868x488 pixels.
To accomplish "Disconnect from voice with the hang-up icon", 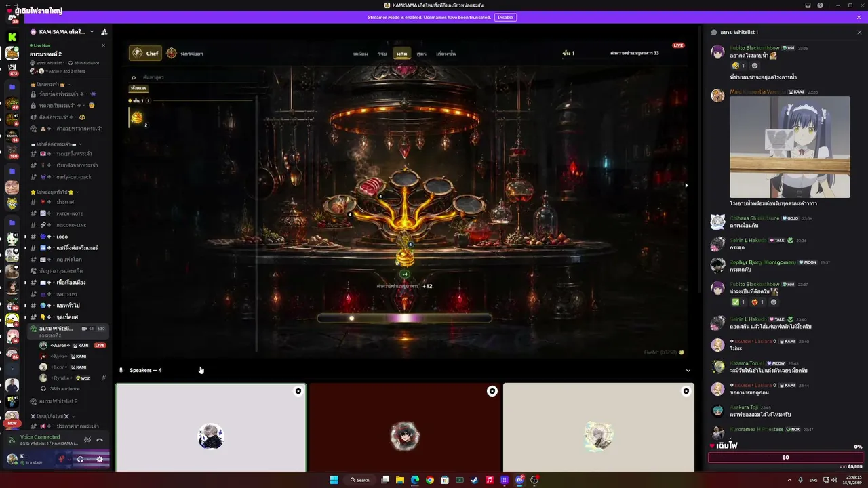I will (x=100, y=440).
